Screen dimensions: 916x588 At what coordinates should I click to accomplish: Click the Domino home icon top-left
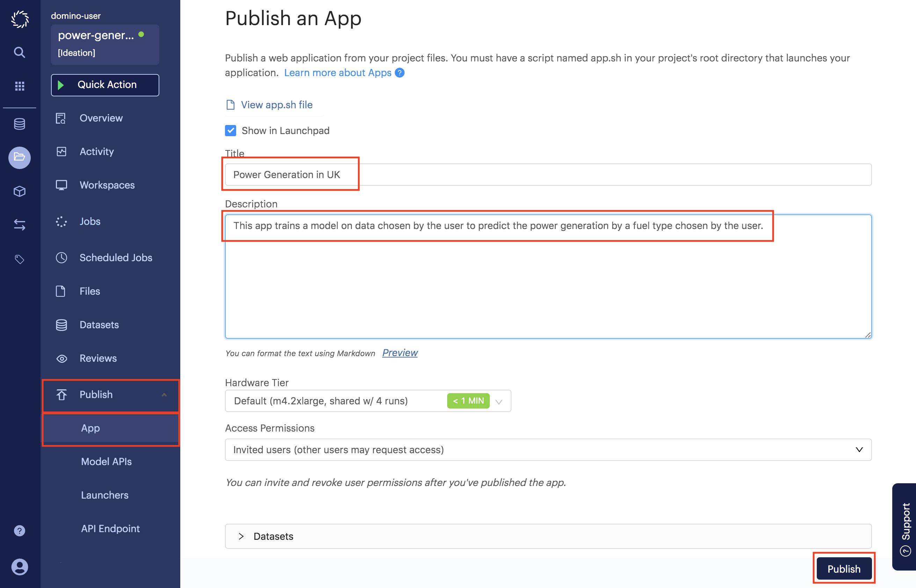click(x=19, y=19)
